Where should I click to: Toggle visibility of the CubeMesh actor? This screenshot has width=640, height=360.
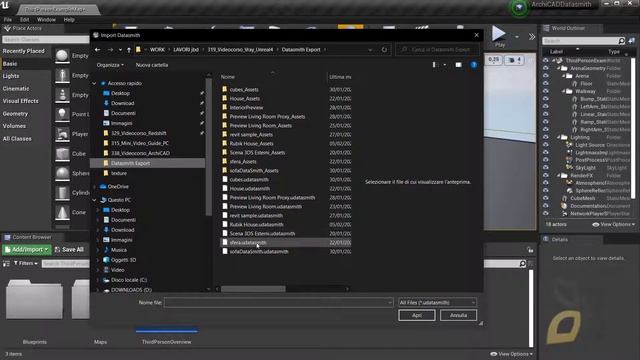coord(546,198)
